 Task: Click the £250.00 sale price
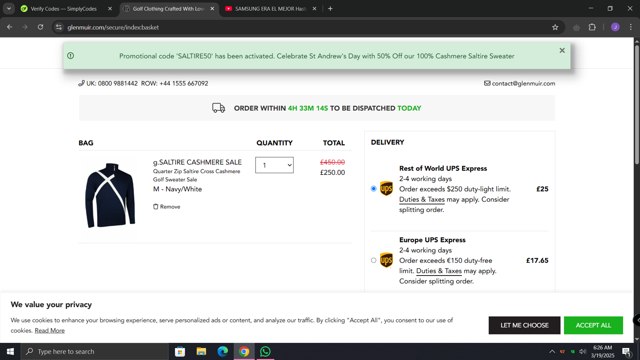click(x=332, y=172)
